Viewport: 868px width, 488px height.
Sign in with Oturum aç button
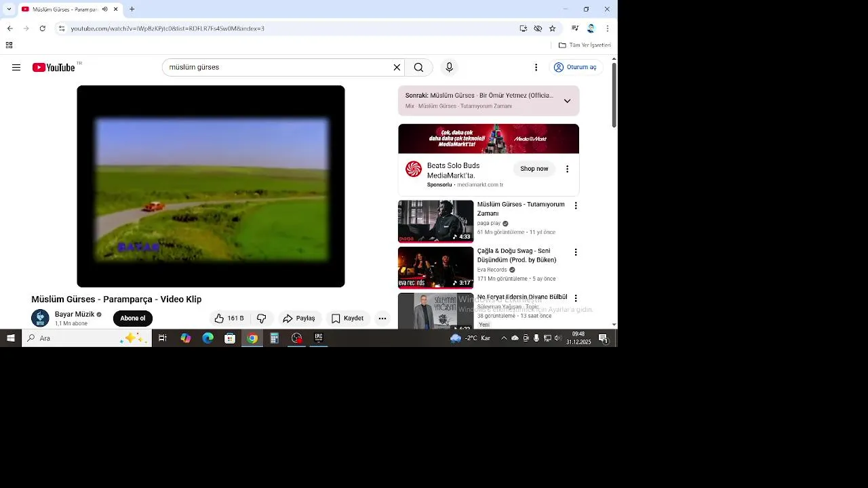pyautogui.click(x=575, y=67)
